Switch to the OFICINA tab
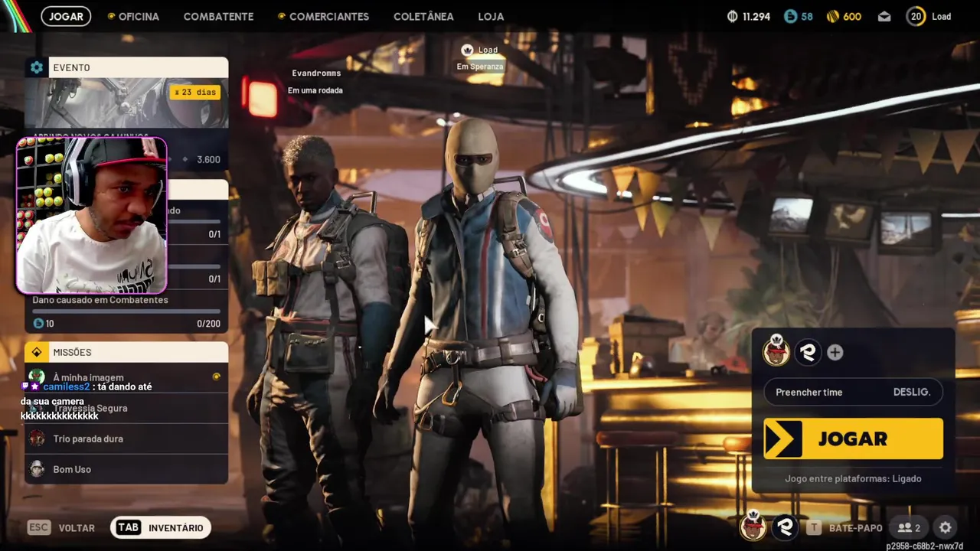Image resolution: width=980 pixels, height=551 pixels. (133, 16)
